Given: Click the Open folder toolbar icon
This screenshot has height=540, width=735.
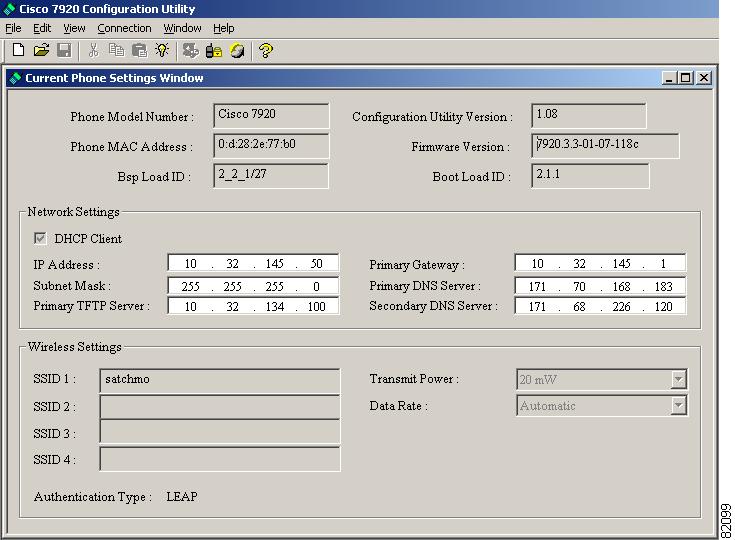Looking at the screenshot, I should (41, 50).
